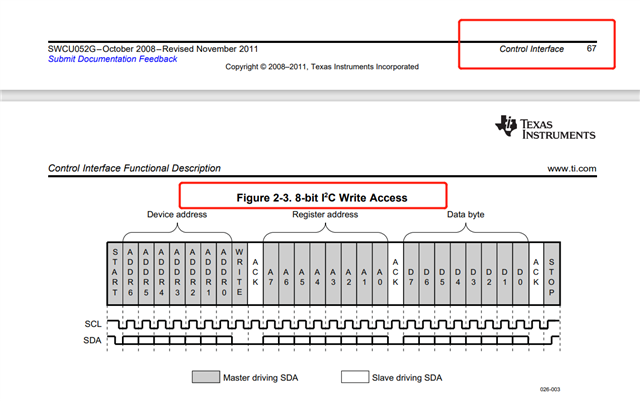This screenshot has height=401, width=640.
Task: Select the Device address label
Action: point(177,214)
